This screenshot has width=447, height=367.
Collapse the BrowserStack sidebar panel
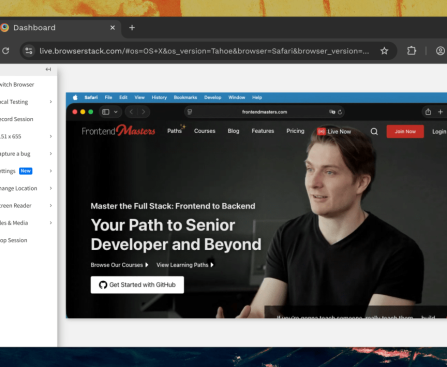48,69
